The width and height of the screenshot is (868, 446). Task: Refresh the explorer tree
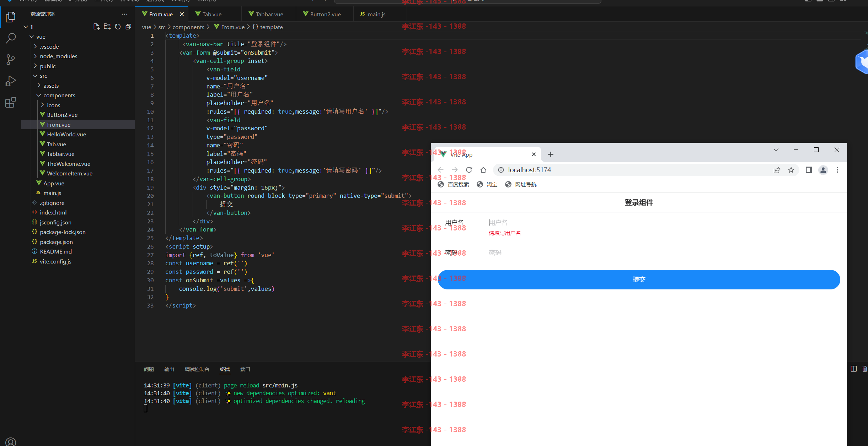point(118,27)
